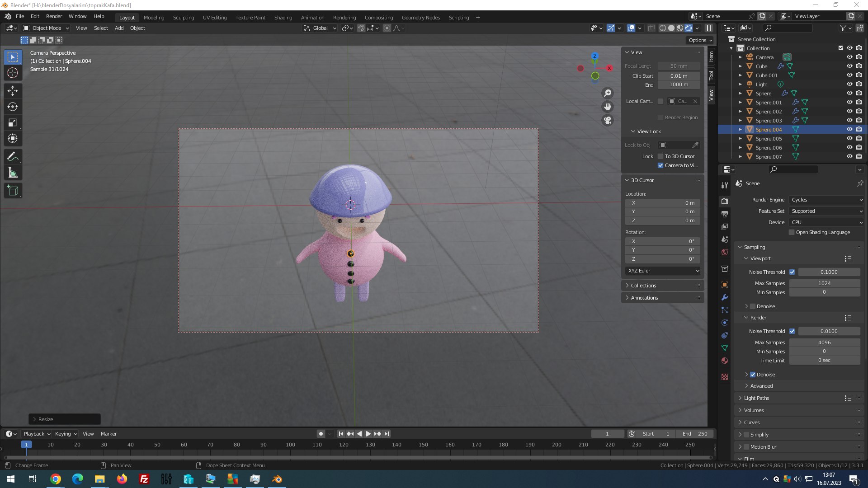Toggle the camera view button in viewport
The height and width of the screenshot is (488, 868).
608,121
